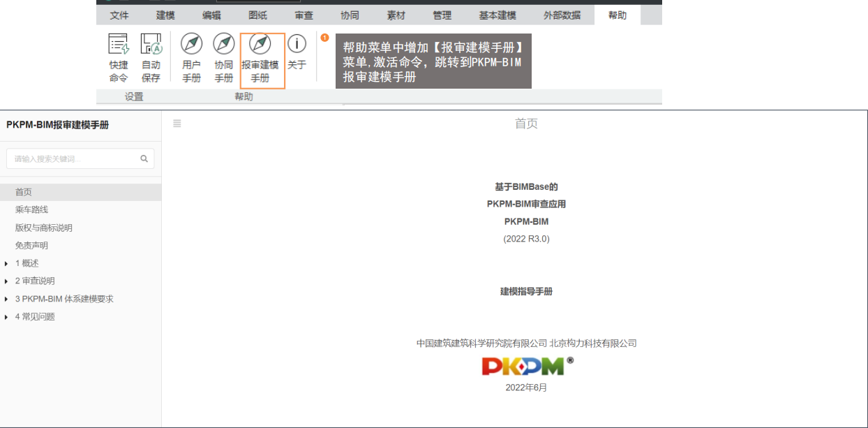The height and width of the screenshot is (428, 868).
Task: Switch to the 素材 ribbon tab
Action: click(x=396, y=15)
